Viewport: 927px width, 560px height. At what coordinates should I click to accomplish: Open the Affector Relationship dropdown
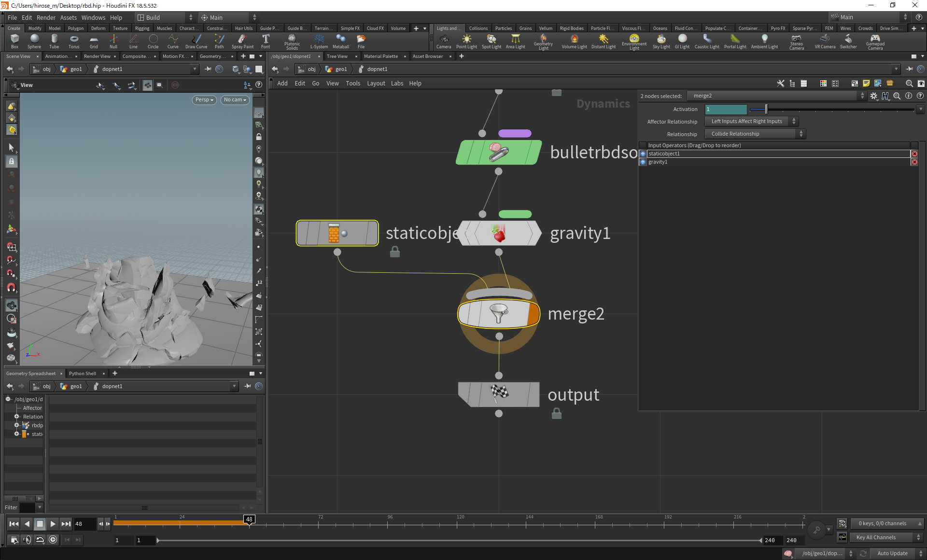coord(752,122)
